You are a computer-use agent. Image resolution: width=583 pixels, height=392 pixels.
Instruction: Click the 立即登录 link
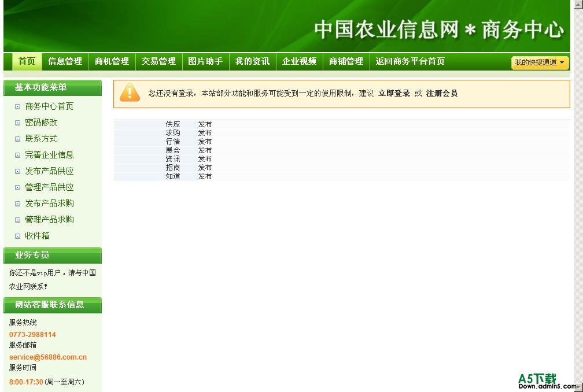click(394, 93)
